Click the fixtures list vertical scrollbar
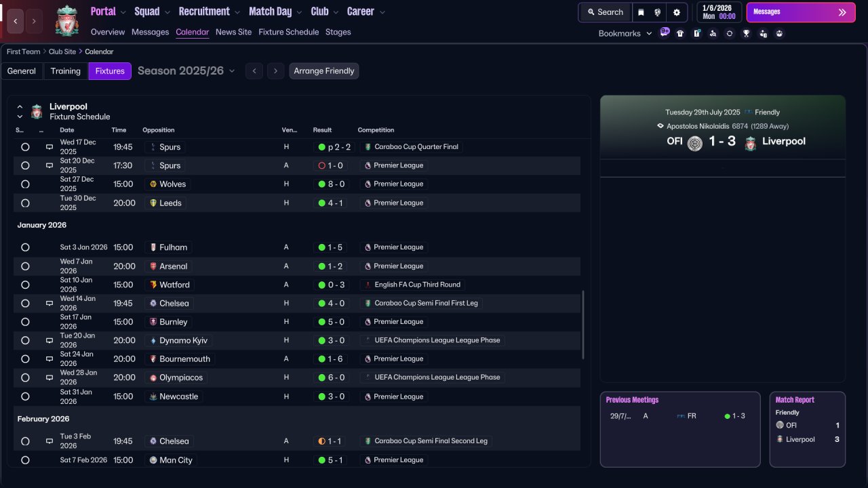The image size is (868, 488). coord(583,325)
